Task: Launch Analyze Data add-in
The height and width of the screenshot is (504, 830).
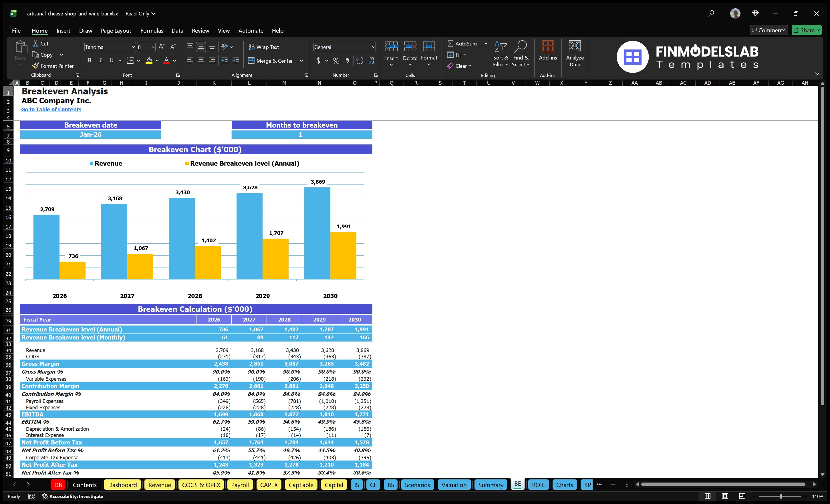Action: [x=575, y=54]
